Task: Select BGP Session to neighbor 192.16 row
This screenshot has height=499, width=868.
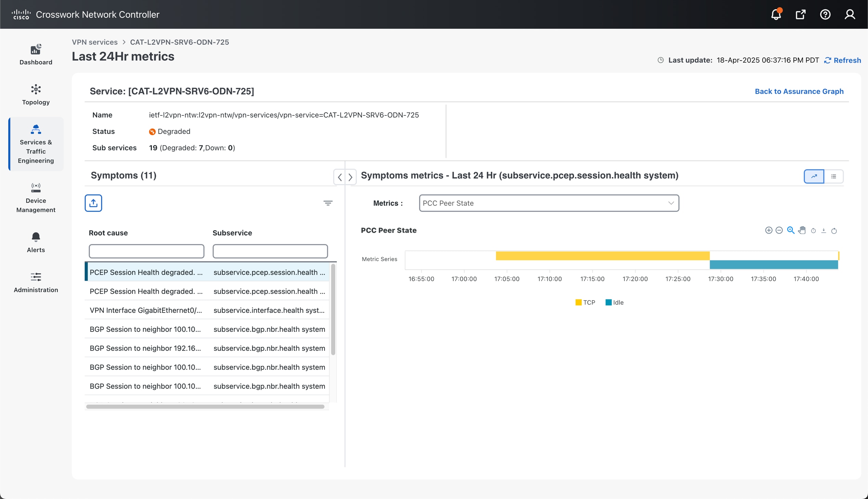Action: [207, 348]
